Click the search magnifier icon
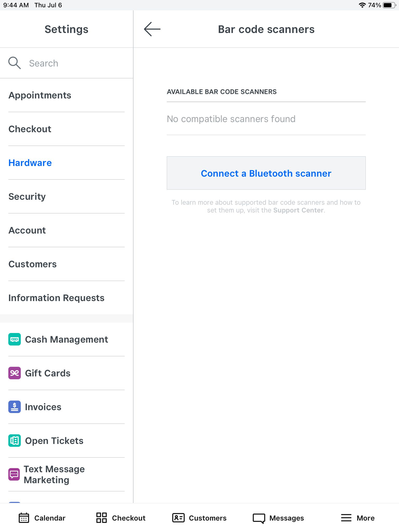 [x=15, y=63]
